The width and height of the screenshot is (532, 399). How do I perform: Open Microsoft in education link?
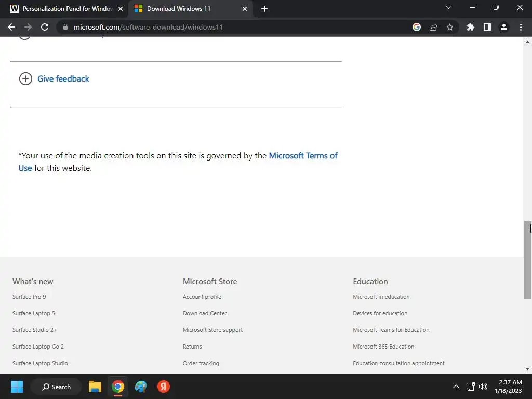pos(381,297)
